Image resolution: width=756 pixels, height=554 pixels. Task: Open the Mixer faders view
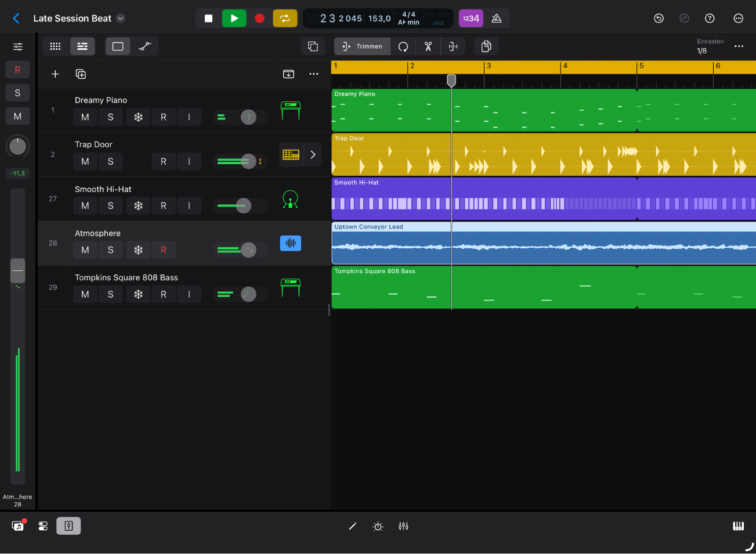coord(404,526)
